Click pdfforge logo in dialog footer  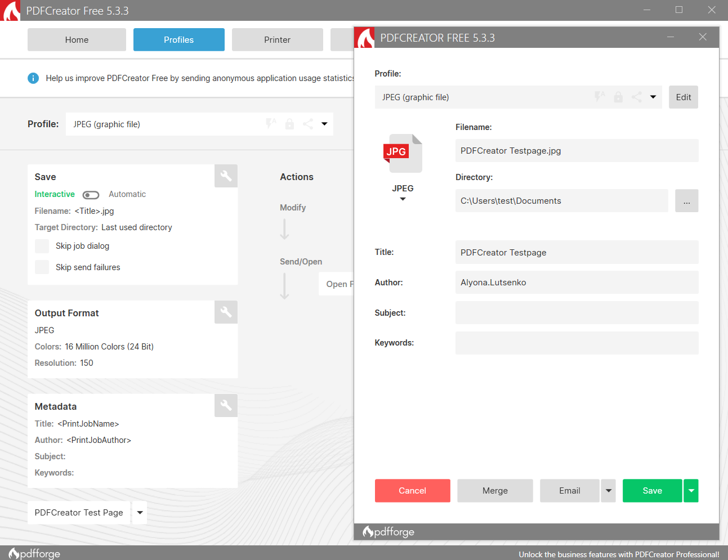pyautogui.click(x=388, y=532)
